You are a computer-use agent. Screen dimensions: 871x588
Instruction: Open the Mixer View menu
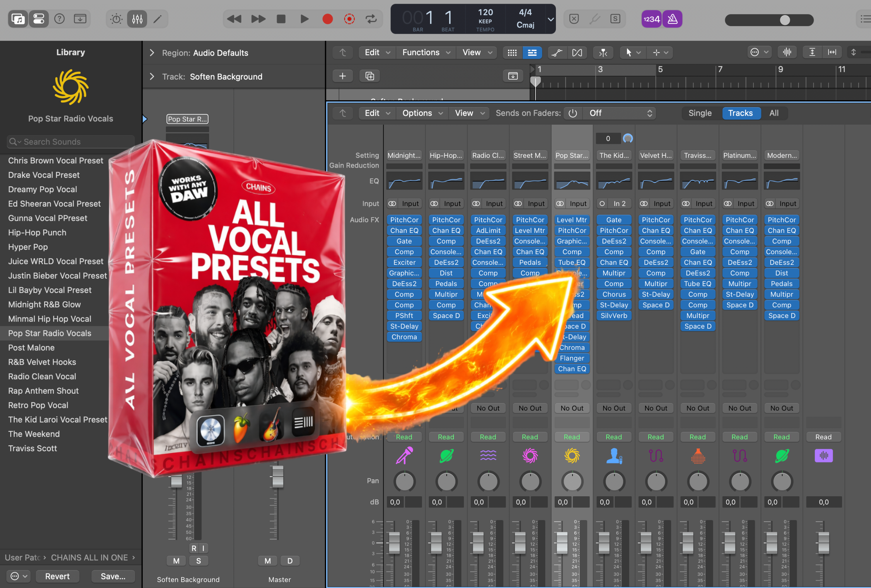(x=469, y=113)
